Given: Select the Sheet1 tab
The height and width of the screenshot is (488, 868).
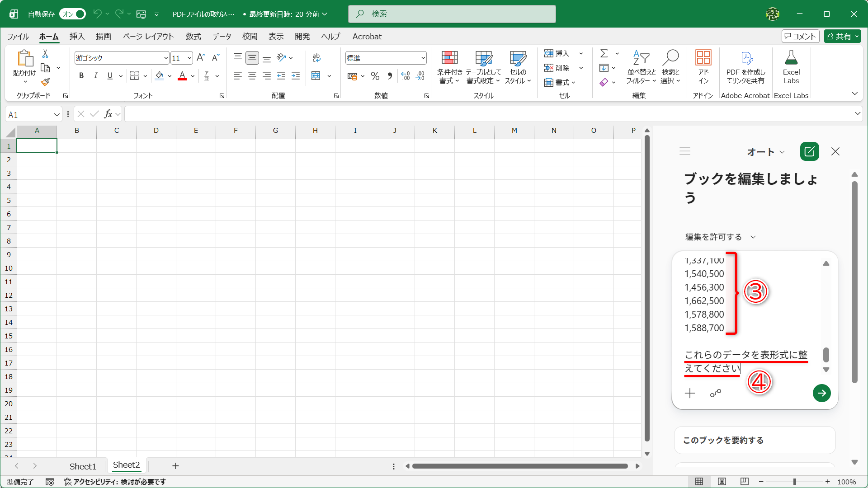Looking at the screenshot, I should (83, 466).
